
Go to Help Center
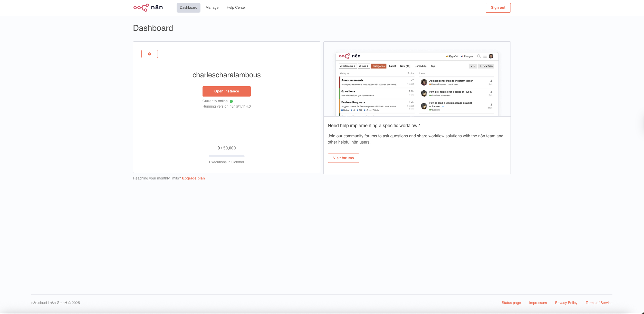click(236, 8)
